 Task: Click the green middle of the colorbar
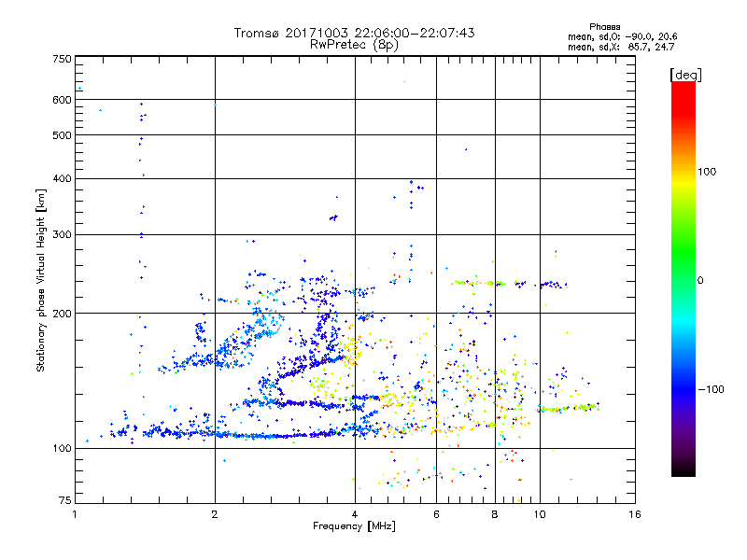coord(684,252)
